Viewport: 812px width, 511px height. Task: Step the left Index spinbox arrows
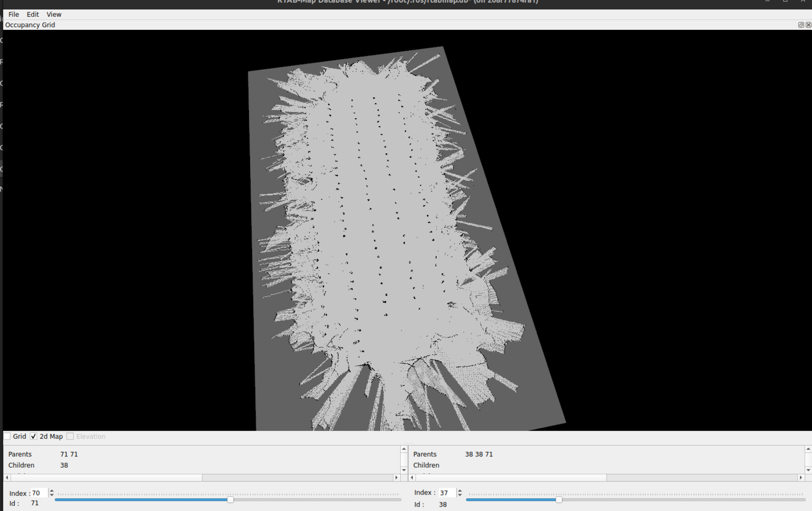(x=52, y=493)
